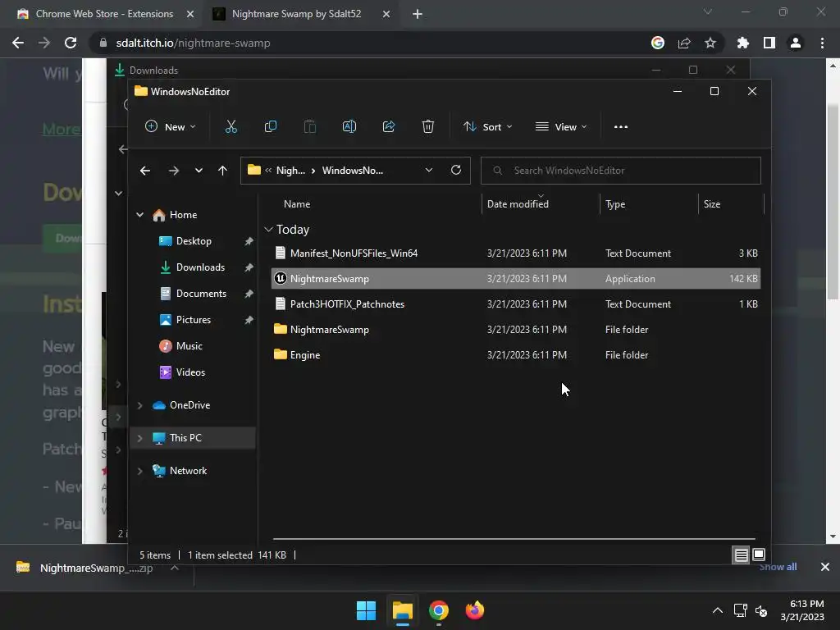Open the View dropdown menu
840x630 pixels.
[561, 127]
